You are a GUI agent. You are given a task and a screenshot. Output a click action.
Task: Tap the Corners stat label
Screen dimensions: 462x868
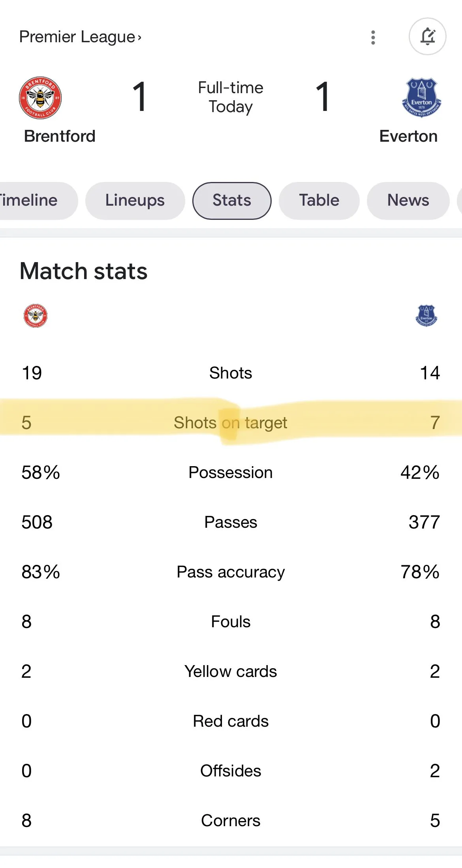pos(231,821)
